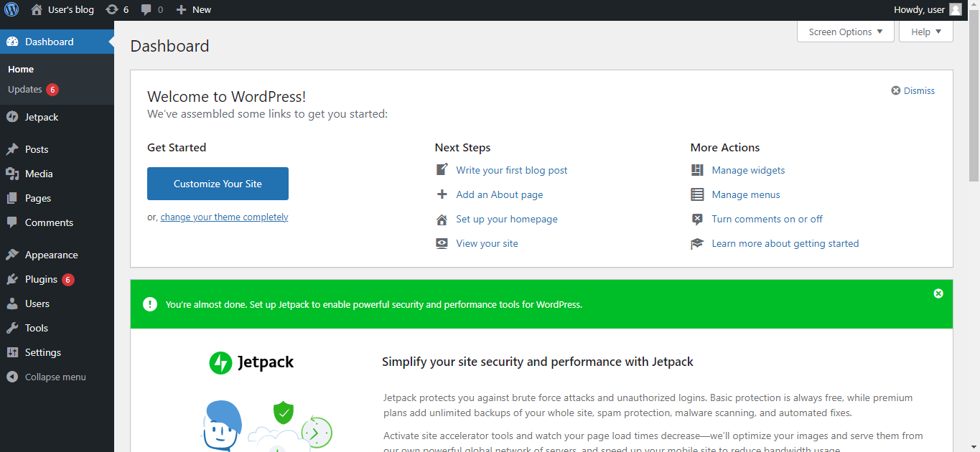Click the Collapse menu arrow icon
Image resolution: width=980 pixels, height=452 pixels.
point(12,377)
